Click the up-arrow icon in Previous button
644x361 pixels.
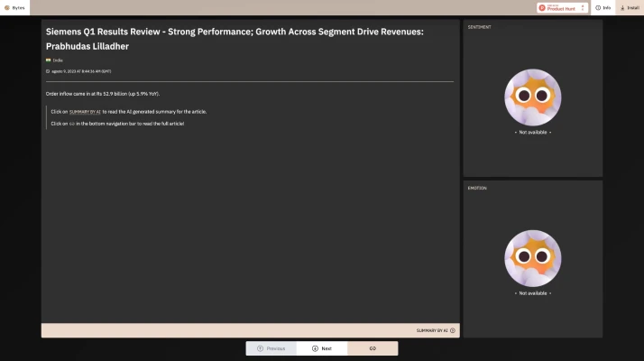click(260, 348)
